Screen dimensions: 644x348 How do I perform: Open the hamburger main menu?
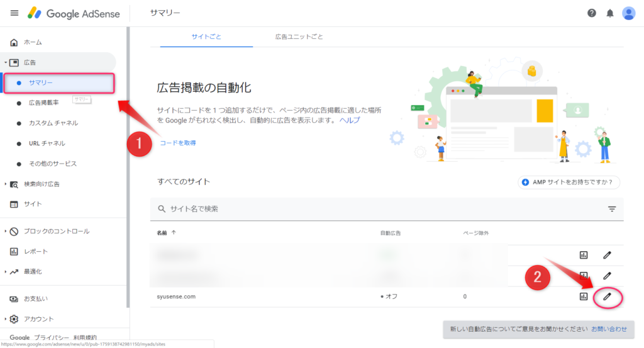(14, 13)
